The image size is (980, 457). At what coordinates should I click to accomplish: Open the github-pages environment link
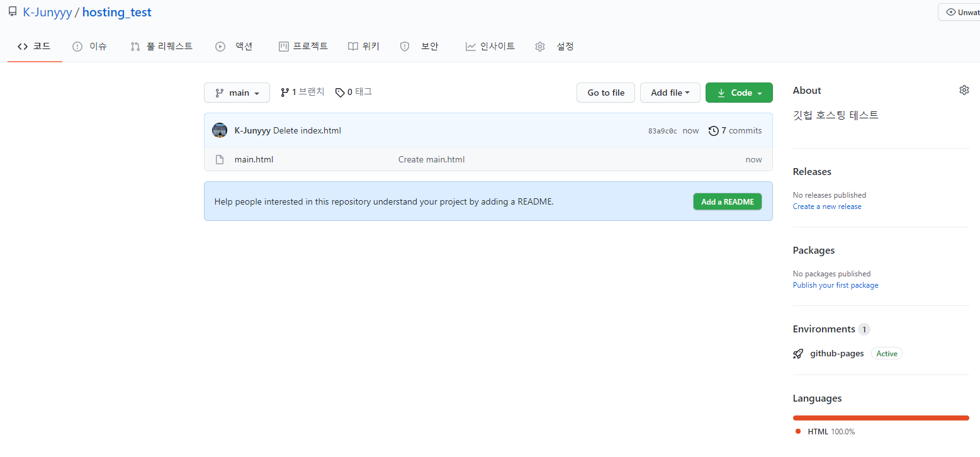tap(836, 353)
